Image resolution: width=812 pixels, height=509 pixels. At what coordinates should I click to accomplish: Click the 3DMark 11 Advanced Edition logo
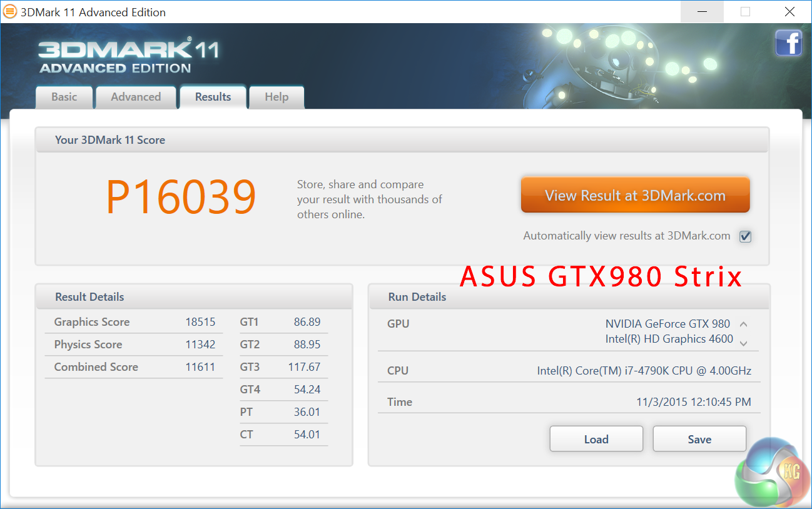click(128, 57)
